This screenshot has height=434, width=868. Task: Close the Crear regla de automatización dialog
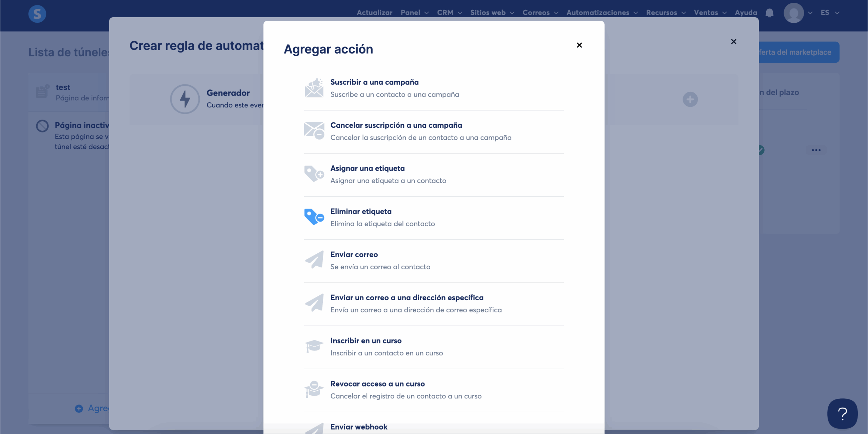pyautogui.click(x=733, y=42)
